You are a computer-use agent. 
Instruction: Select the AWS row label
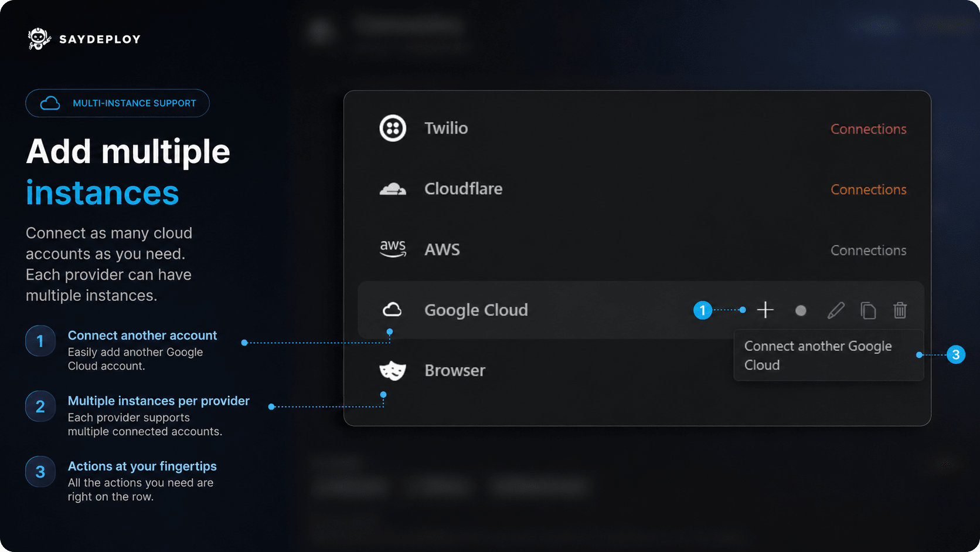coord(442,250)
